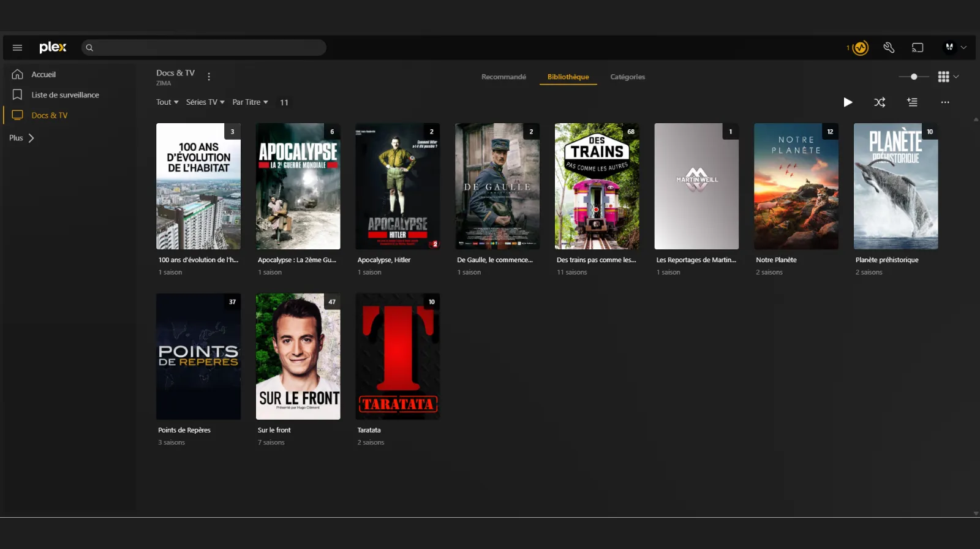Add library to play queue

912,102
